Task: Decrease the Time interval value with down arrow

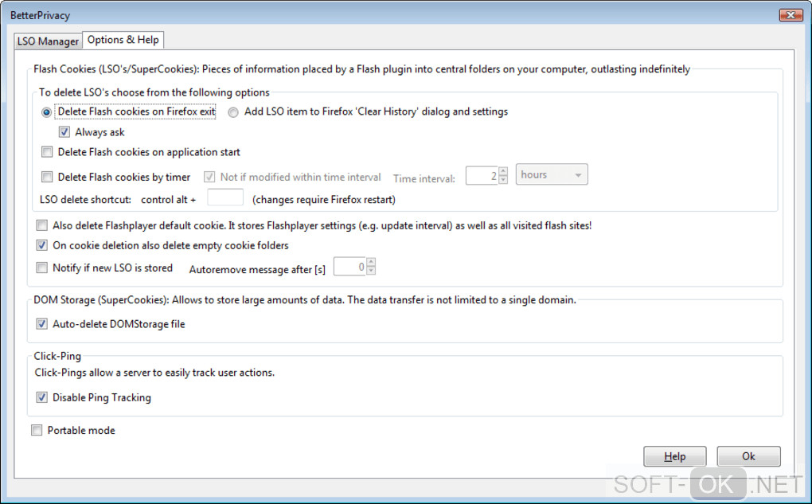Action: (503, 180)
